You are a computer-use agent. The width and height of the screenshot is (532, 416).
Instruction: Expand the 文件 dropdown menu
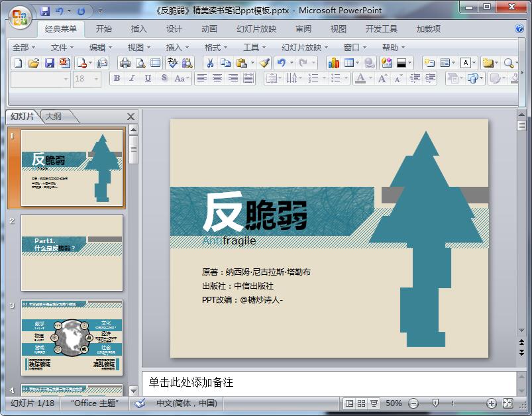(62, 48)
